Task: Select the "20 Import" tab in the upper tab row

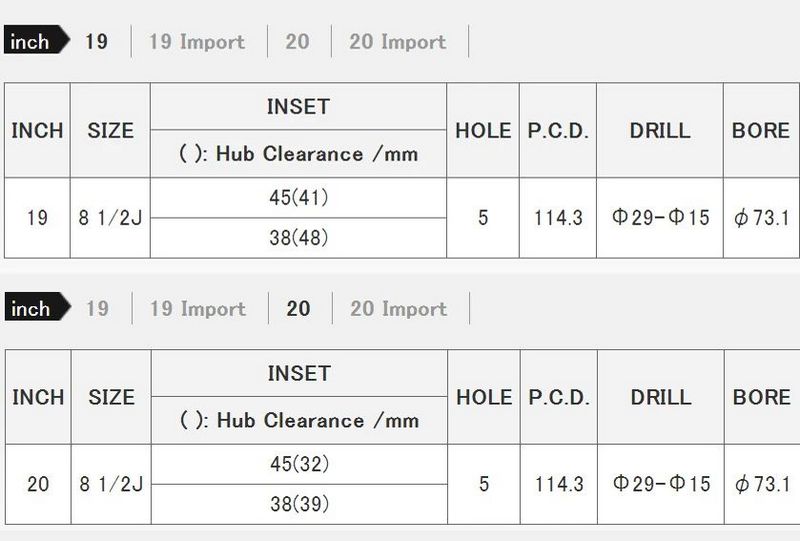Action: pos(397,42)
